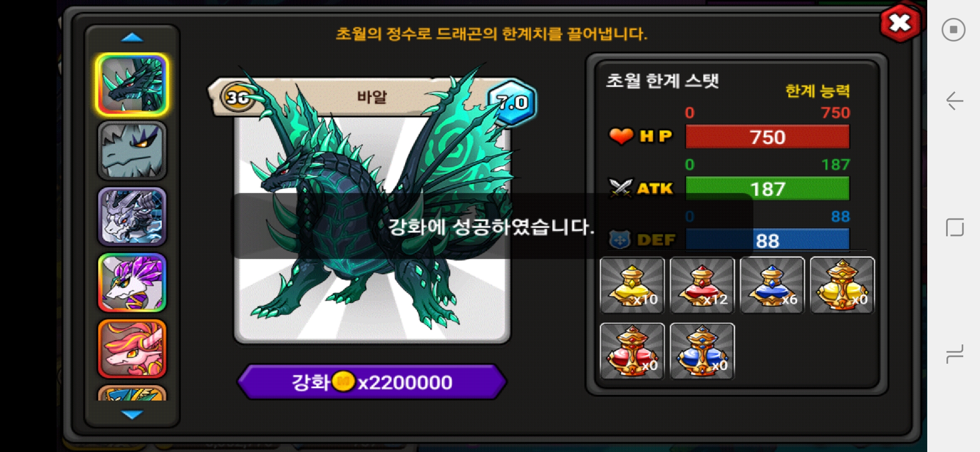Choose the purple crystal dragon thumbnail
The height and width of the screenshot is (452, 980).
132,282
